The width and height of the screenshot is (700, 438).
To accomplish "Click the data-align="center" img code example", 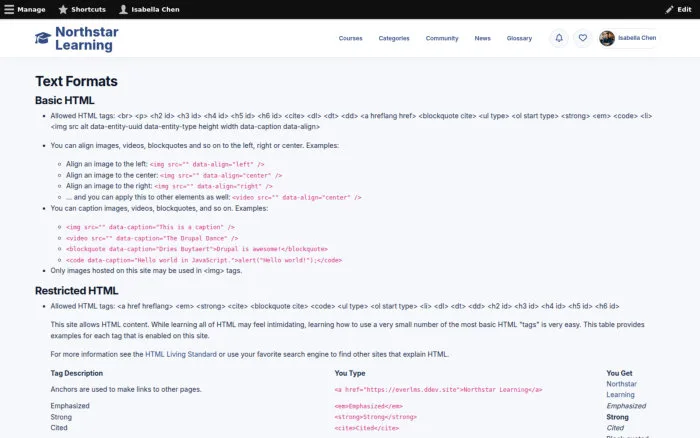I will pyautogui.click(x=221, y=175).
